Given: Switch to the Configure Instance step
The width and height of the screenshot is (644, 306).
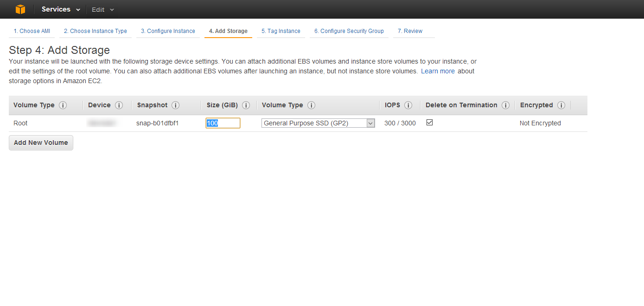Looking at the screenshot, I should pyautogui.click(x=168, y=31).
